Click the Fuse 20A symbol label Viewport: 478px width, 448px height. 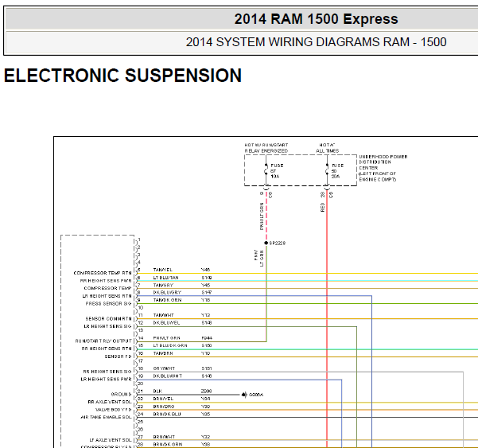(337, 171)
